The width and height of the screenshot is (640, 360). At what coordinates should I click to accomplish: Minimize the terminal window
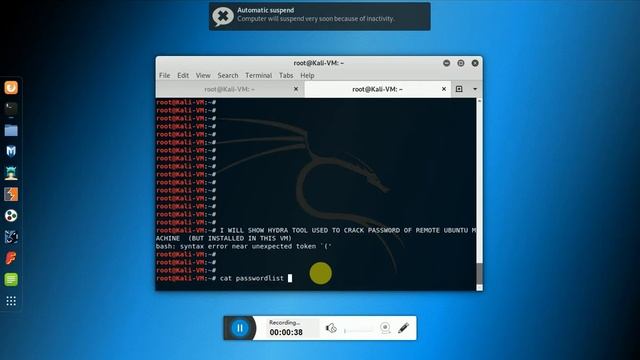pyautogui.click(x=447, y=63)
